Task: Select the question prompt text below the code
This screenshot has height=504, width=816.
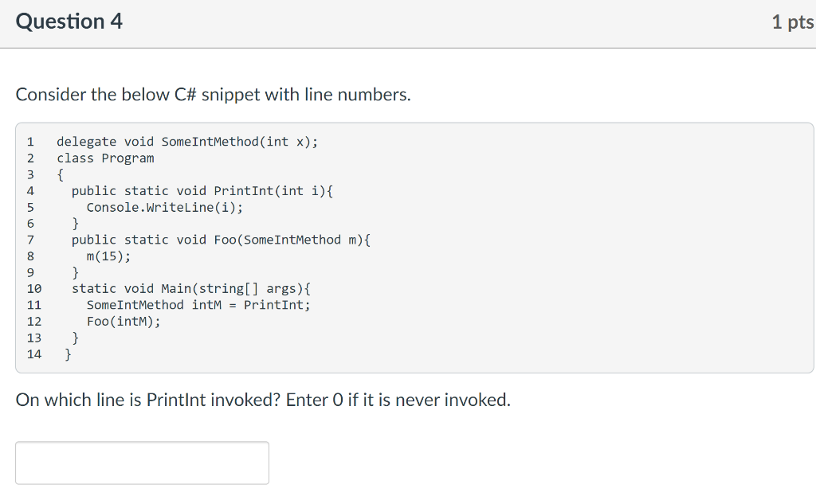Action: (263, 400)
